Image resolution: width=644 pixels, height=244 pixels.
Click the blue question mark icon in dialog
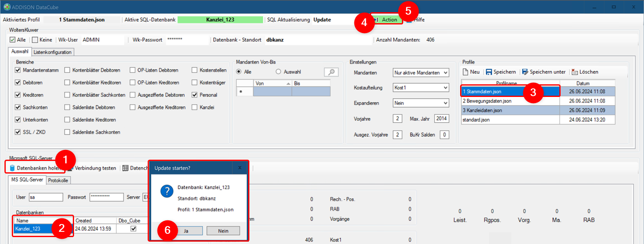tap(167, 191)
